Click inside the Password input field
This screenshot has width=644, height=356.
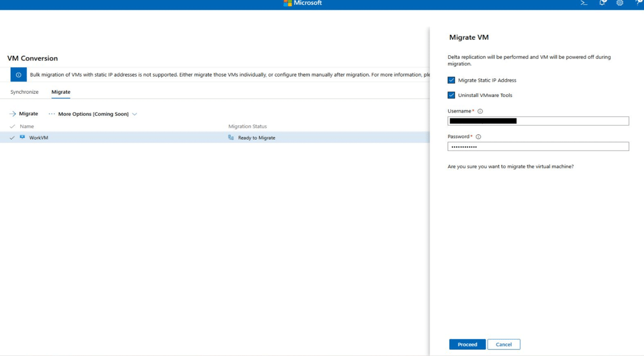coord(537,146)
